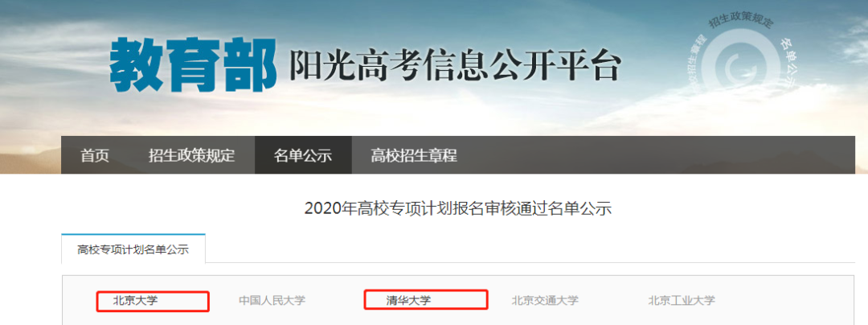This screenshot has height=325, width=868.
Task: Select the highlighted 名单公示 navigation item
Action: (303, 155)
